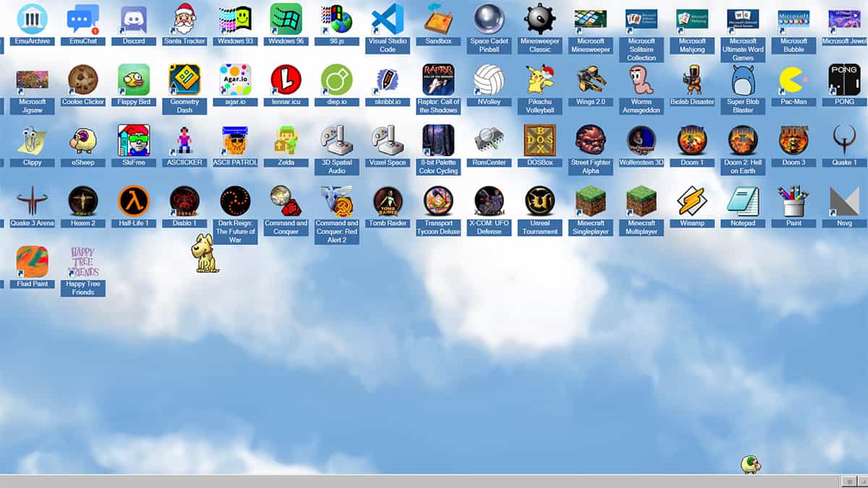The width and height of the screenshot is (868, 488).
Task: Start Wolfenstein 3D
Action: 641,141
